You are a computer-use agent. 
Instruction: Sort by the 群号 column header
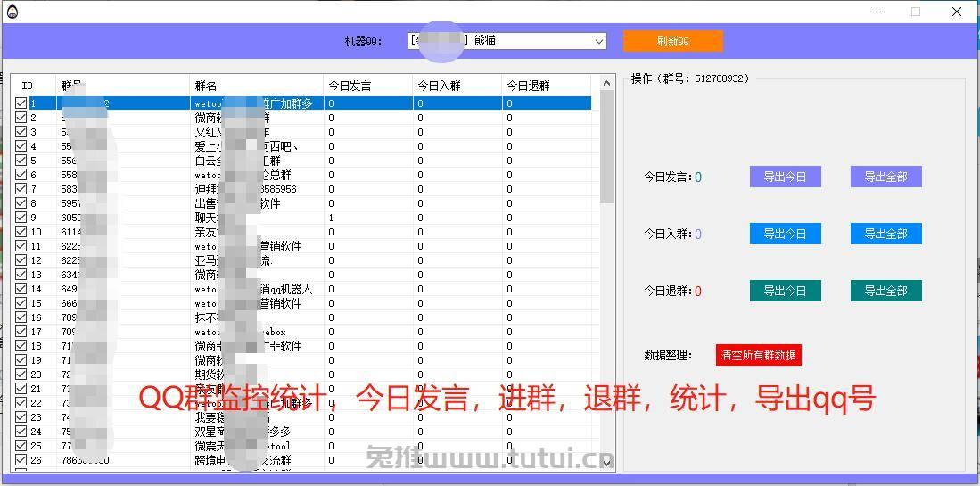[122, 86]
